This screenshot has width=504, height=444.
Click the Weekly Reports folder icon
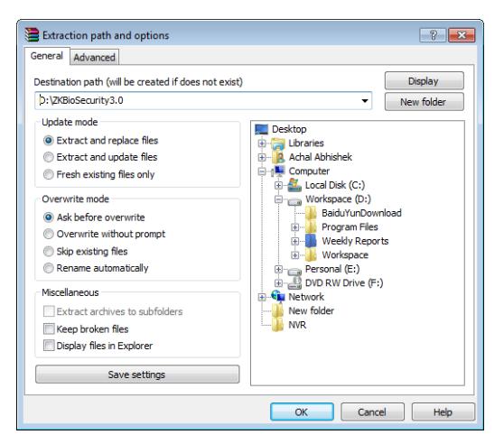311,241
